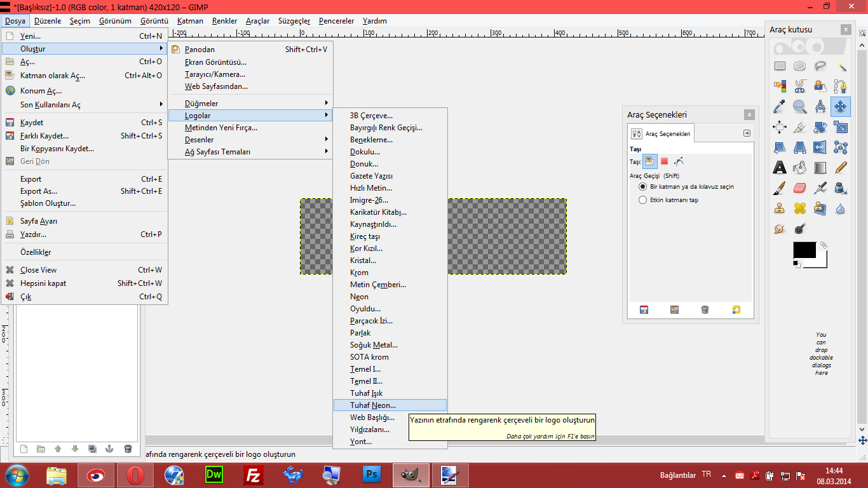This screenshot has height=488, width=868.
Task: Click Farklı Kaydet... in Dosya menu
Action: pos(84,135)
